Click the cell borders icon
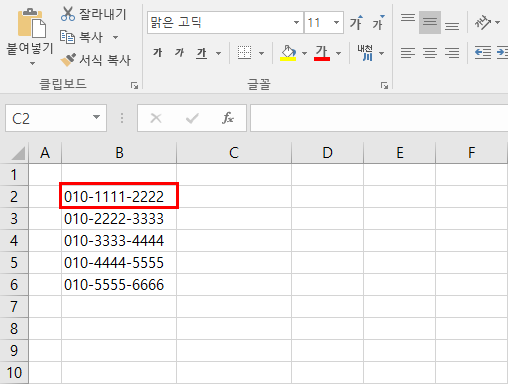The image size is (508, 384). (244, 53)
